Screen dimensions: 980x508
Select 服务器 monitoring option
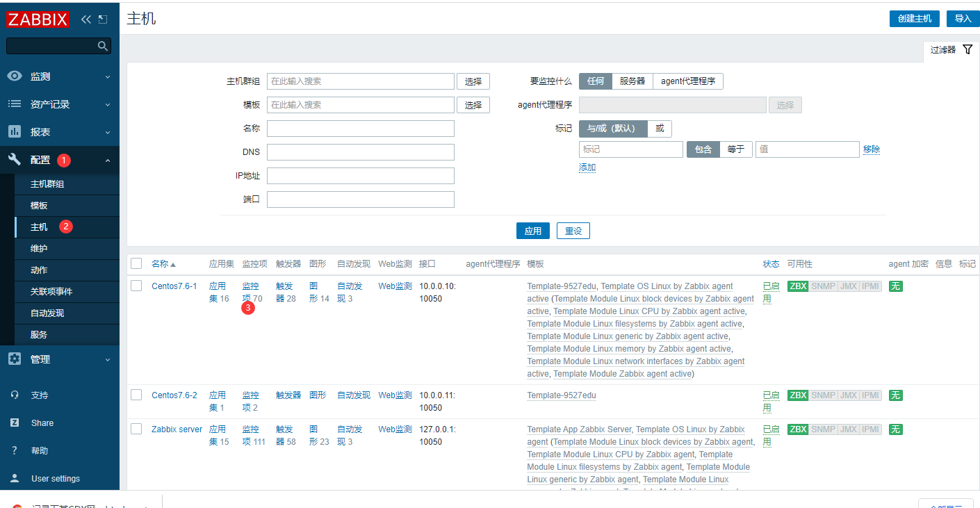click(632, 81)
